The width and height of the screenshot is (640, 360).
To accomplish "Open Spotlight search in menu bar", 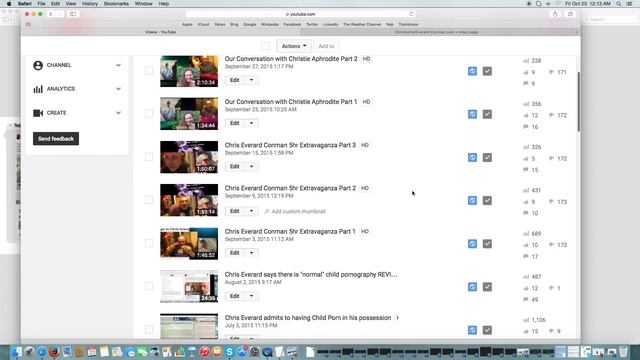I will [x=619, y=4].
